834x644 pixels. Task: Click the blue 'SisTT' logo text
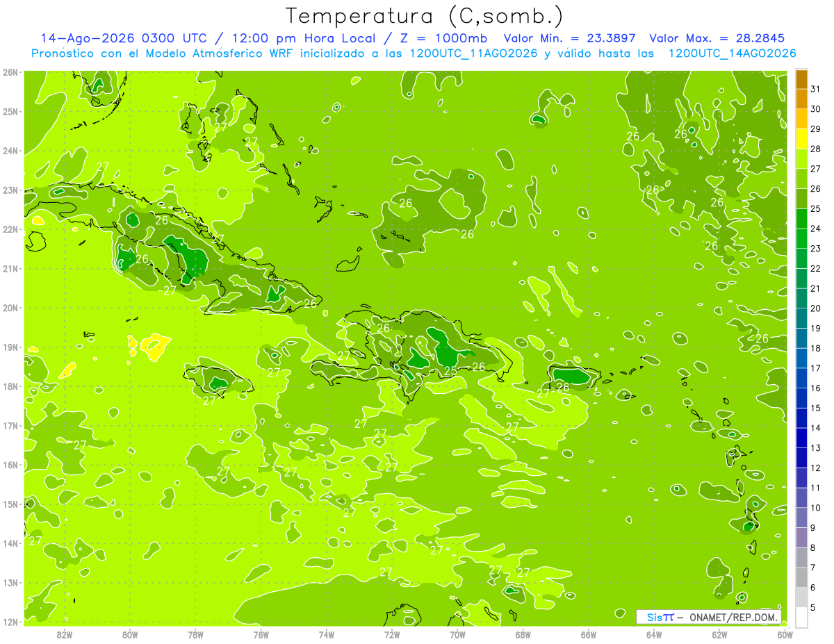pos(660,617)
